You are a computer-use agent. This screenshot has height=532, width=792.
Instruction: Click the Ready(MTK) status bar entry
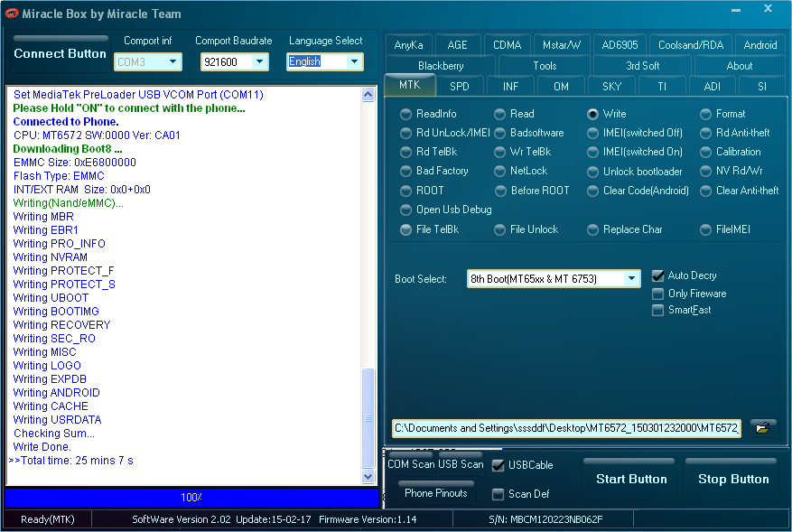48,519
